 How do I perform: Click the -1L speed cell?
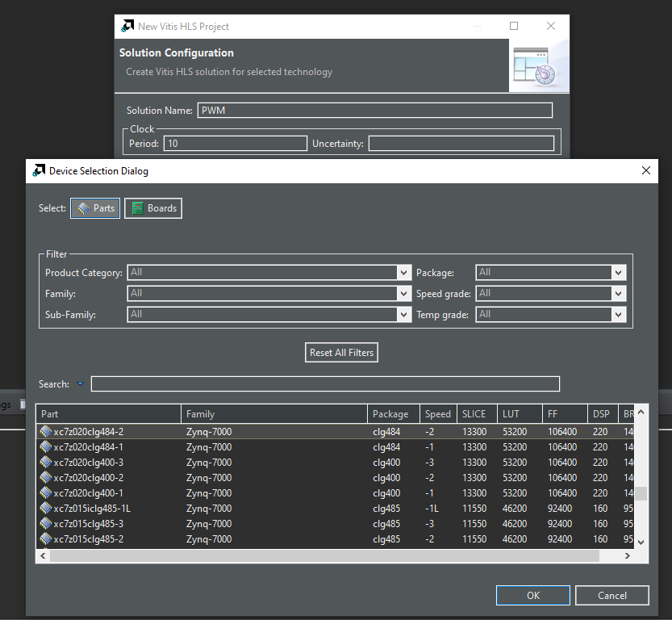coord(432,508)
